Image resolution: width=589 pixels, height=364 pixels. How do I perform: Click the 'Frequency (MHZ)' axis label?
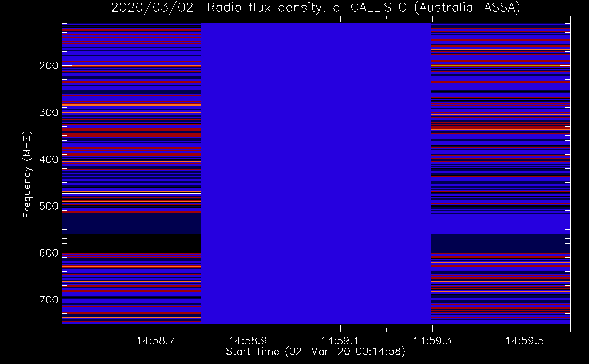tap(27, 174)
